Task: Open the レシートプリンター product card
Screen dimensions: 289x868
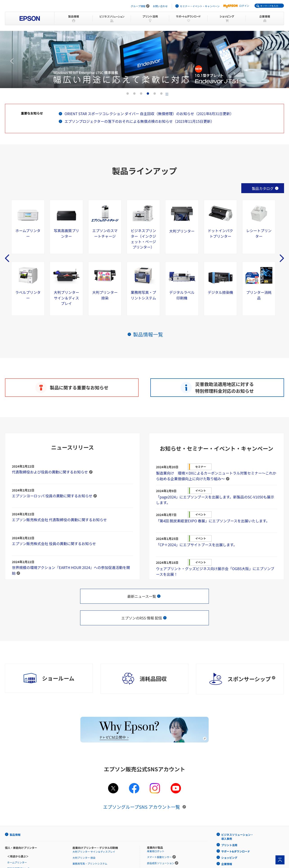Action: coord(259,227)
